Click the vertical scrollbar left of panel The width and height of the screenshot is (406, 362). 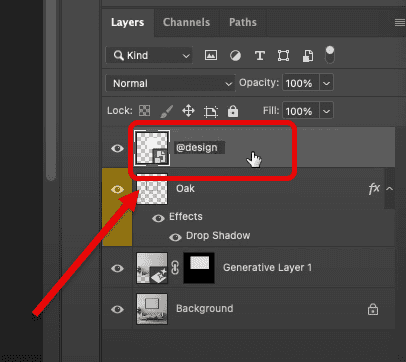(x=51, y=90)
